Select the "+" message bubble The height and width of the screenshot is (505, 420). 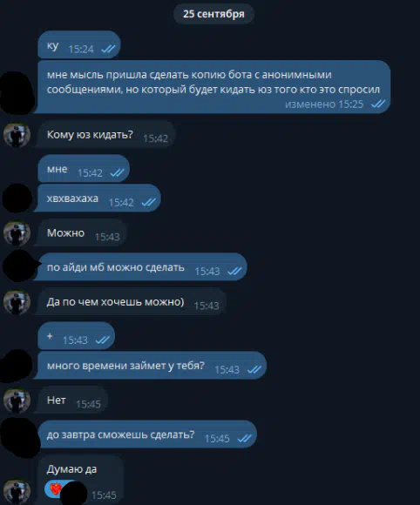coord(76,335)
